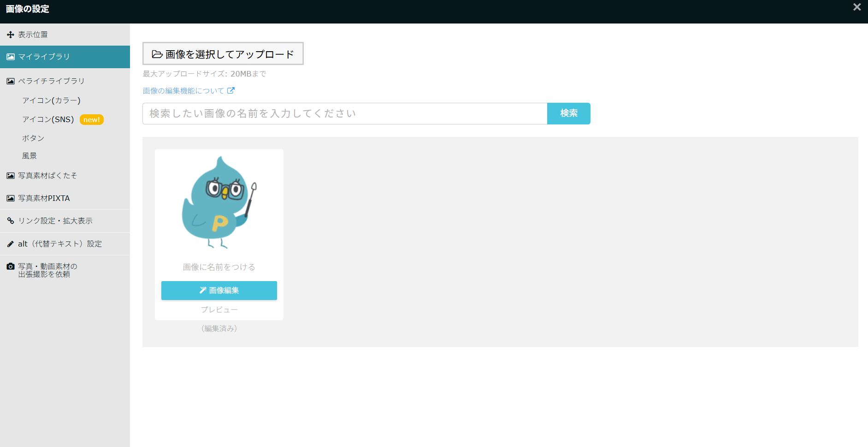Click the マイライブラリ image icon
Viewport: 868px width, 447px height.
[11, 57]
